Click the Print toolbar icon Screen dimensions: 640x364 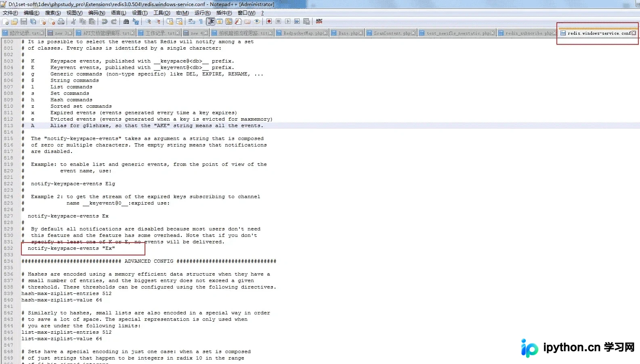pyautogui.click(x=61, y=21)
